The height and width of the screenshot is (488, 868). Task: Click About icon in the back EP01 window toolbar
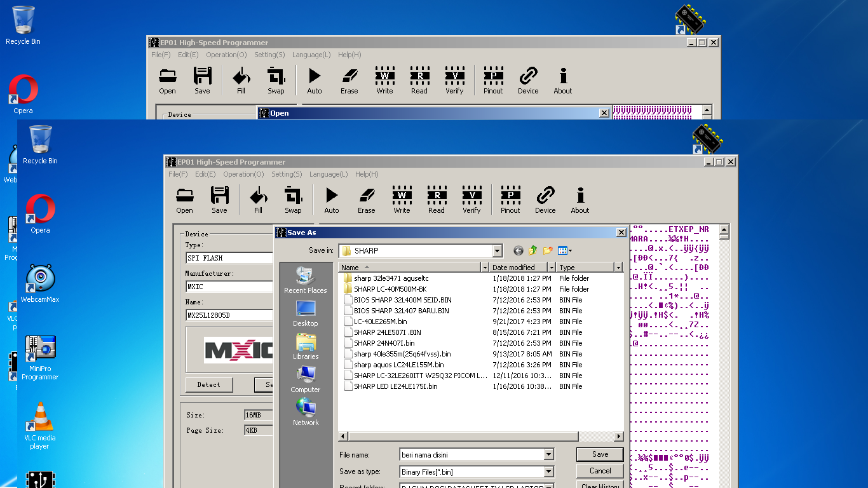(x=562, y=81)
